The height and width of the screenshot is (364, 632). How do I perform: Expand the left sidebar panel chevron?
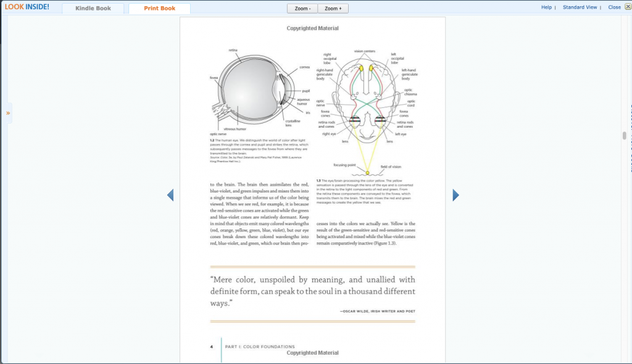tap(8, 113)
